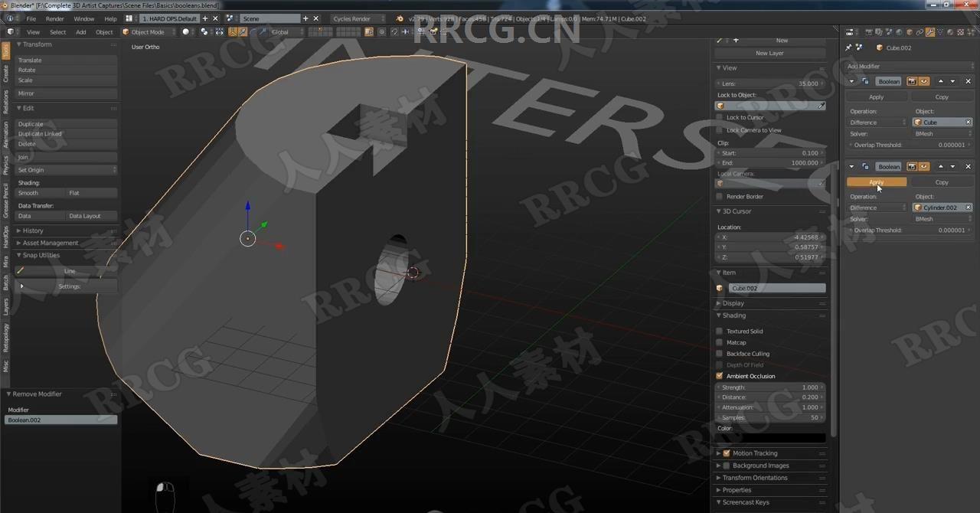The height and width of the screenshot is (513, 980).
Task: Disable Ambient Occlusion checkbox
Action: (x=720, y=376)
